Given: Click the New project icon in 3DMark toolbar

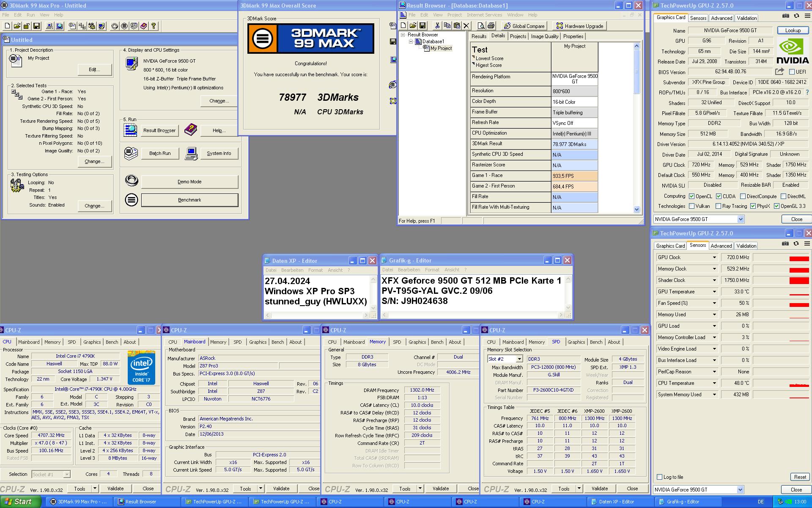Looking at the screenshot, I should coord(7,26).
